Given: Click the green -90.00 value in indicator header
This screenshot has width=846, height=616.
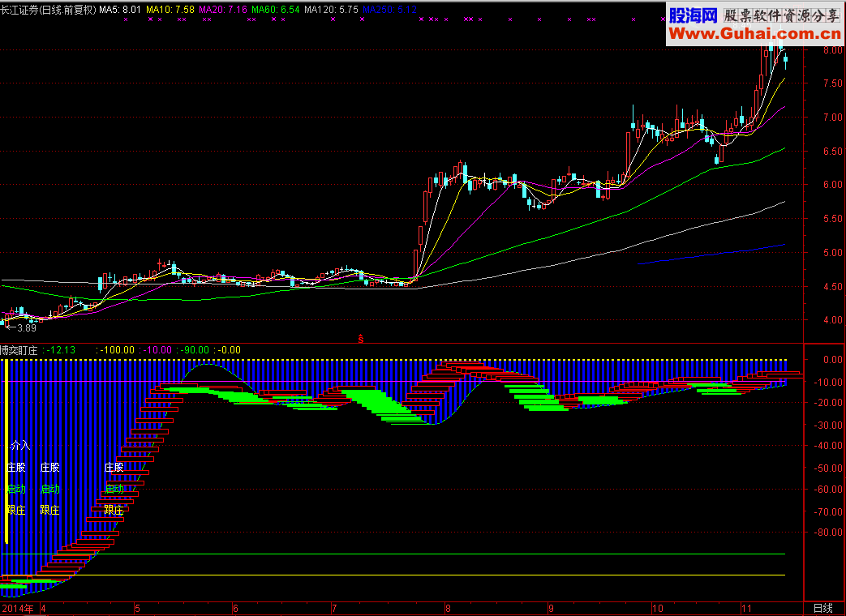Looking at the screenshot, I should (193, 350).
